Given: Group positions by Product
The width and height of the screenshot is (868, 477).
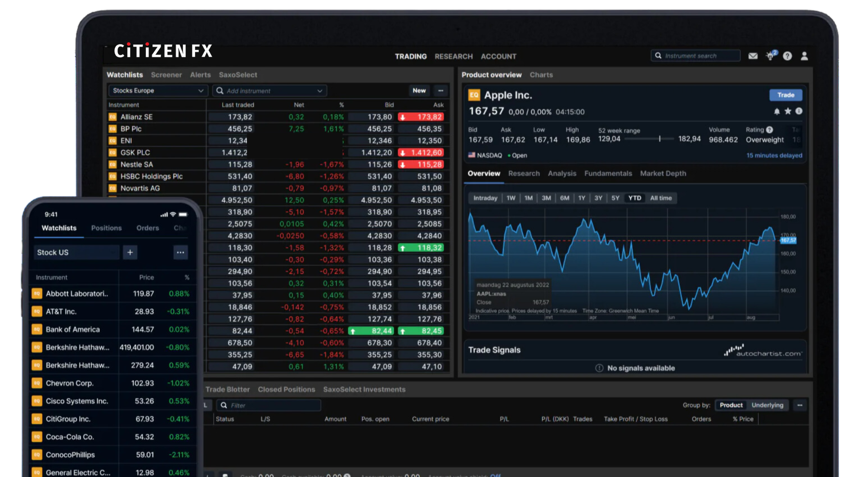Looking at the screenshot, I should click(731, 405).
